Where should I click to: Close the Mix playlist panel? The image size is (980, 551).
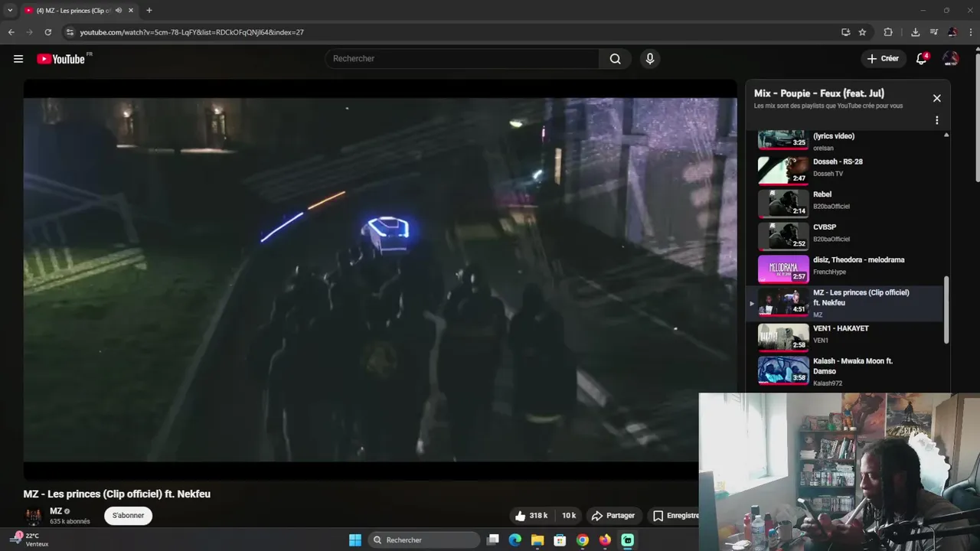(x=936, y=98)
